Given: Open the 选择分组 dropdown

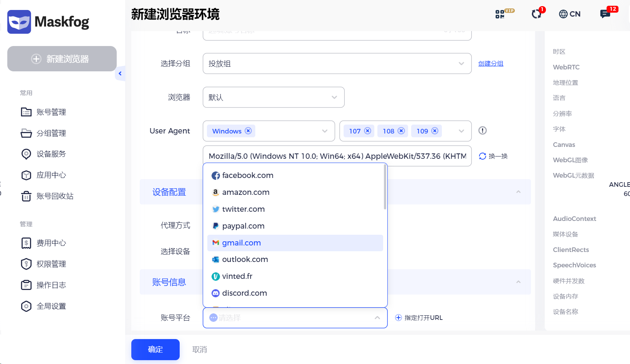Looking at the screenshot, I should point(337,63).
